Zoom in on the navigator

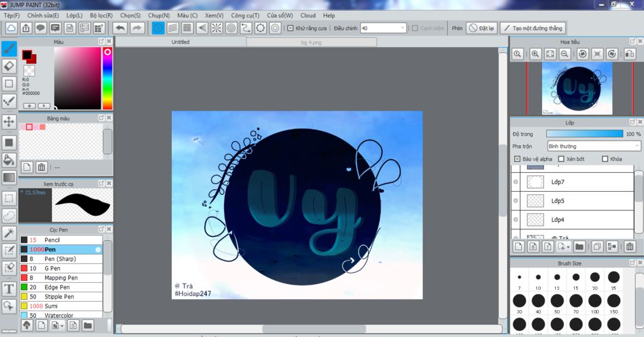point(535,54)
